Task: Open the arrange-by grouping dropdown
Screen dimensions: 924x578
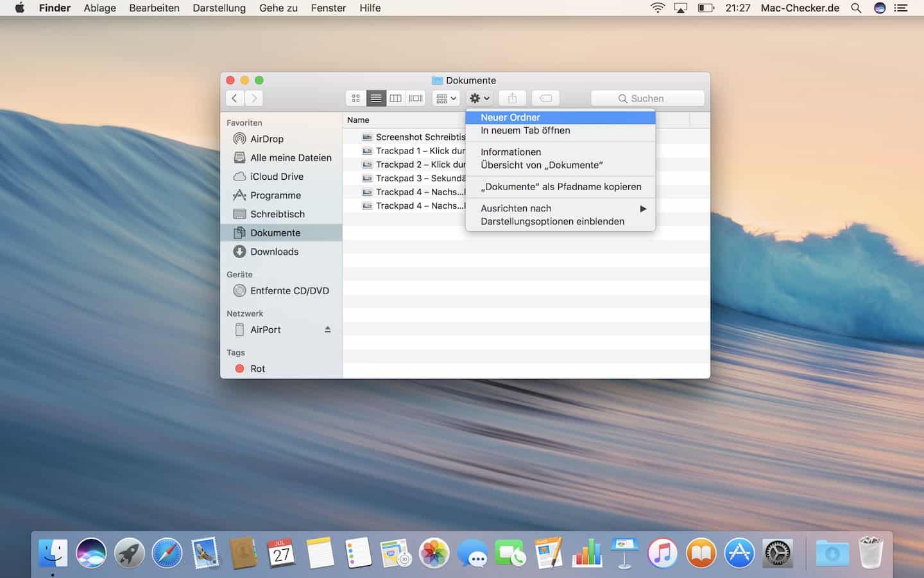Action: point(446,98)
